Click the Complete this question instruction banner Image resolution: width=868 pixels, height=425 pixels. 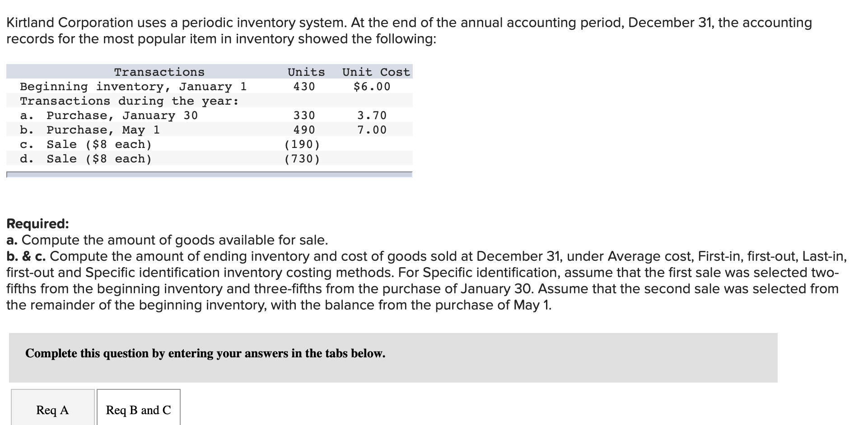pos(205,354)
